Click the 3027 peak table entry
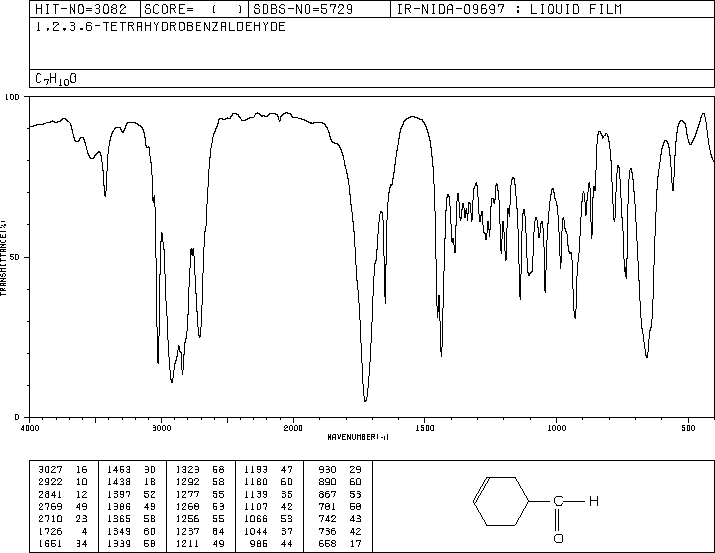This screenshot has width=715, height=553. coord(50,470)
